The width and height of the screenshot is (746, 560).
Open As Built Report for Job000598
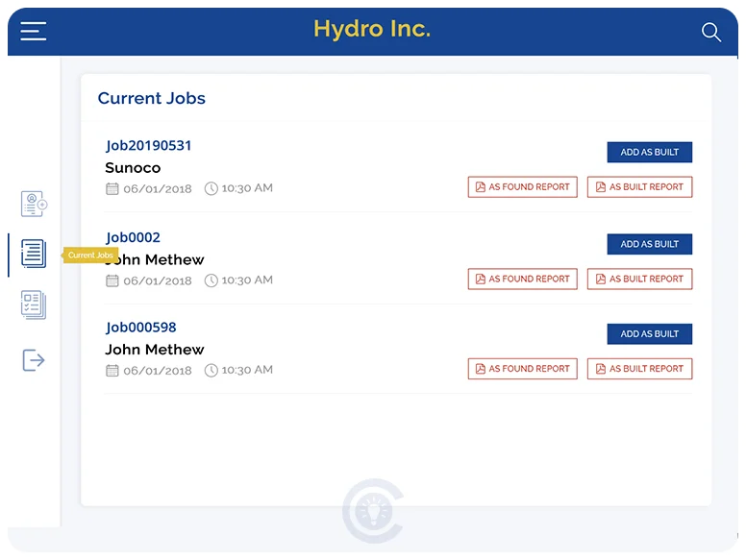(639, 369)
